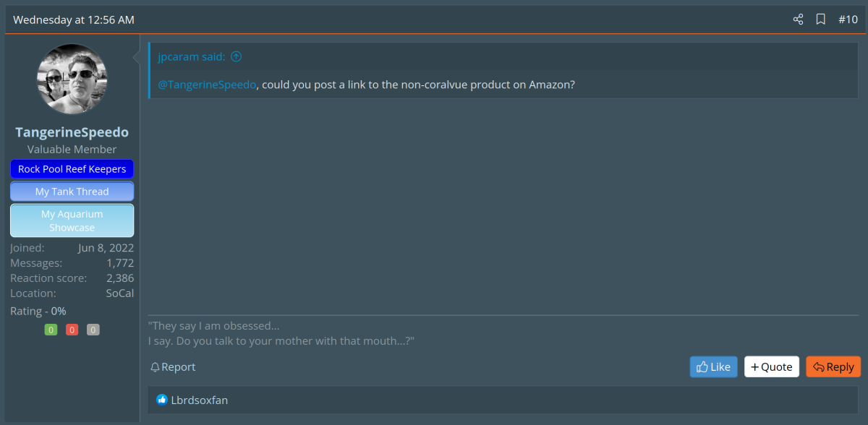868x425 pixels.
Task: Open Rock Pool Reef Keepers badge
Action: coord(72,169)
